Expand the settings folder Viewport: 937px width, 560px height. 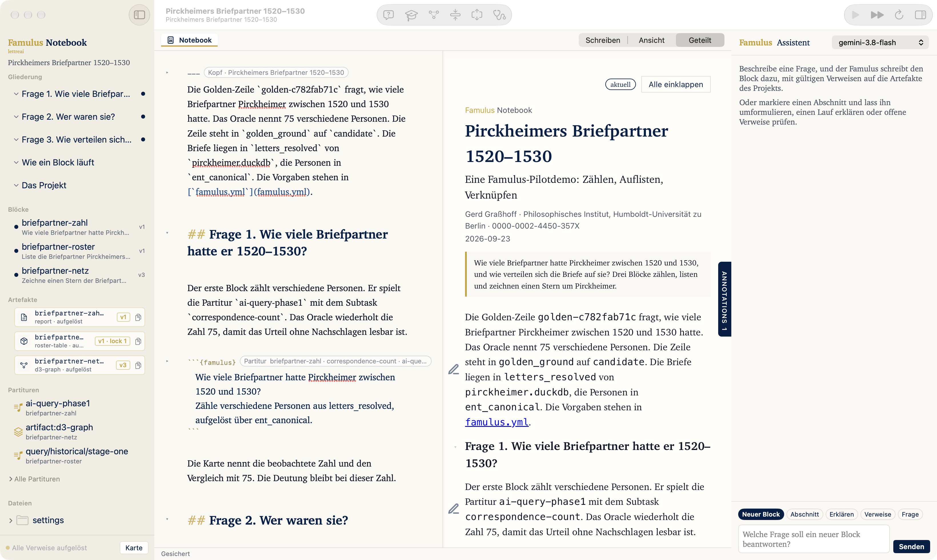11,520
